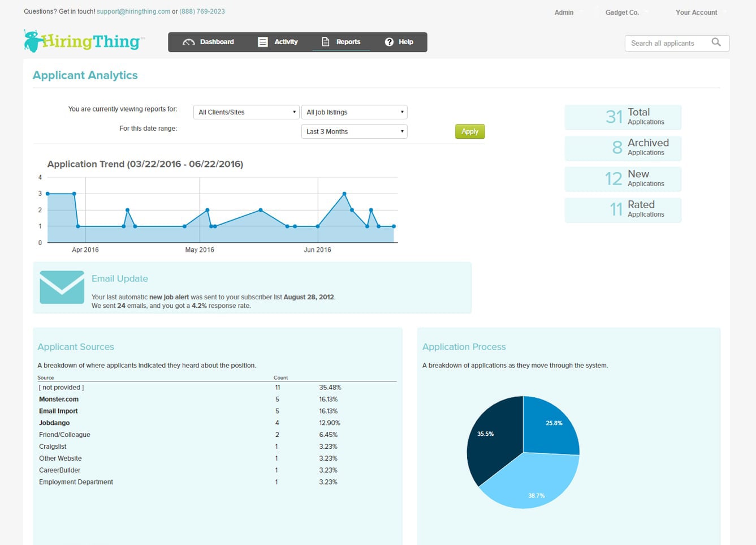Open the All Clients/Sites dropdown
756x545 pixels.
pyautogui.click(x=246, y=112)
